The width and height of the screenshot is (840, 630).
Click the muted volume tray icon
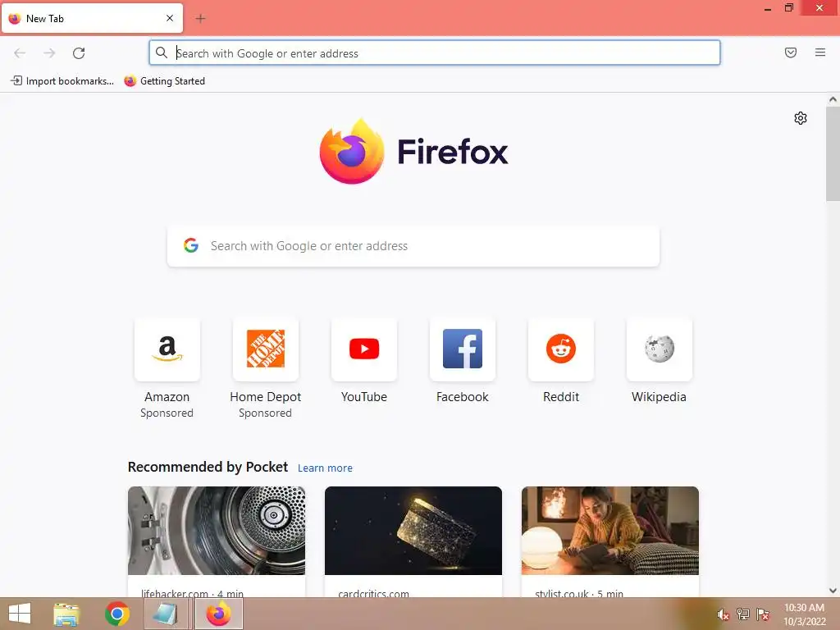pyautogui.click(x=723, y=614)
